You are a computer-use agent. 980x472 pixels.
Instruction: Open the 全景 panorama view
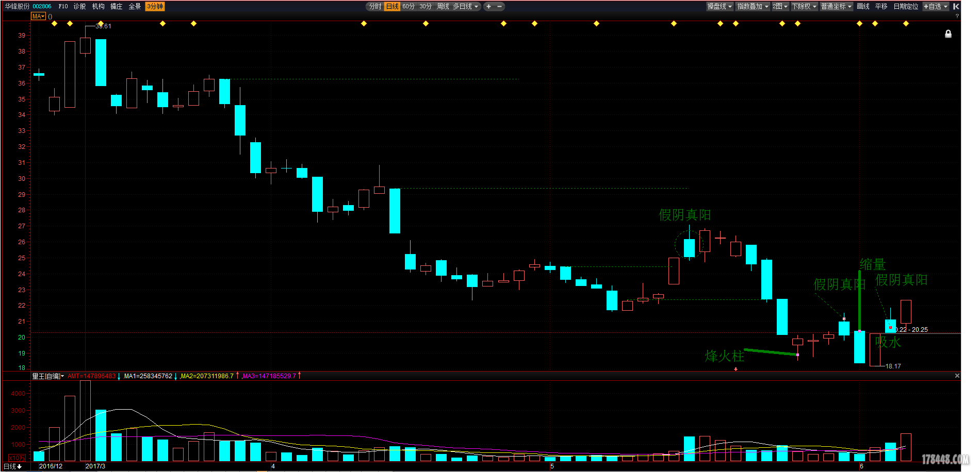pos(135,6)
